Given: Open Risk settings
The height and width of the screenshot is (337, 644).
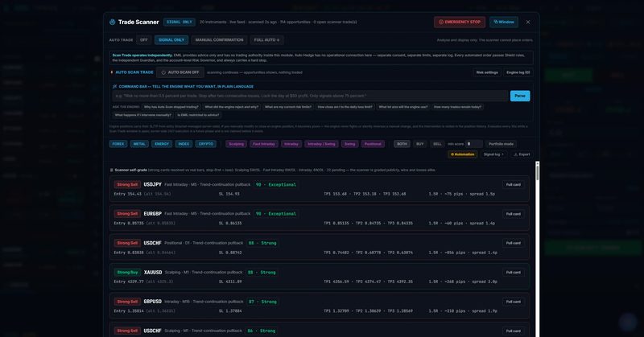Looking at the screenshot, I should (487, 72).
